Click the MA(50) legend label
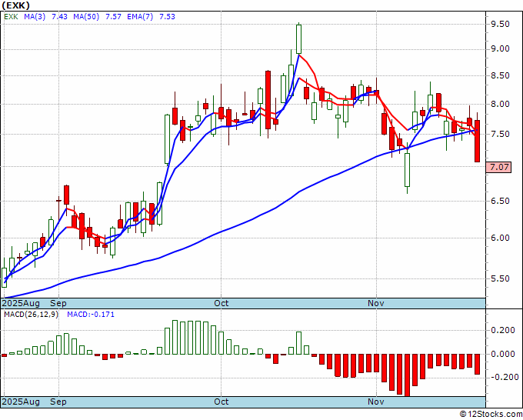 point(86,17)
